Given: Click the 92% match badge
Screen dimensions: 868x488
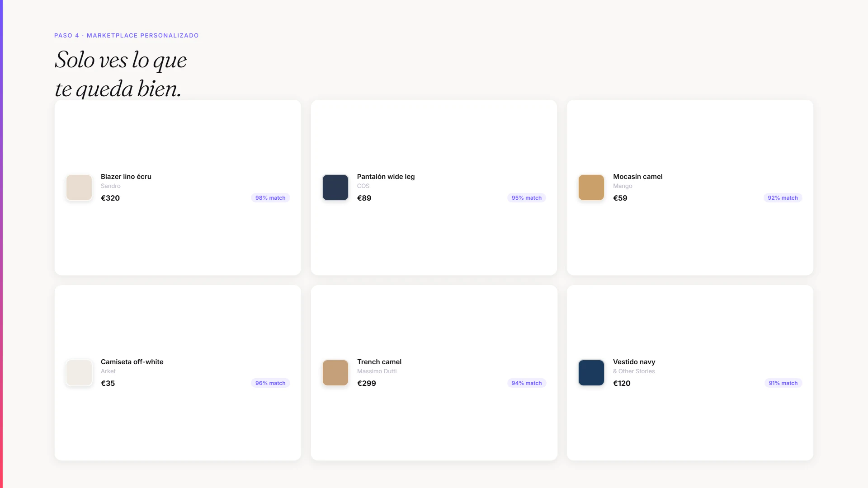Looking at the screenshot, I should click(x=783, y=198).
